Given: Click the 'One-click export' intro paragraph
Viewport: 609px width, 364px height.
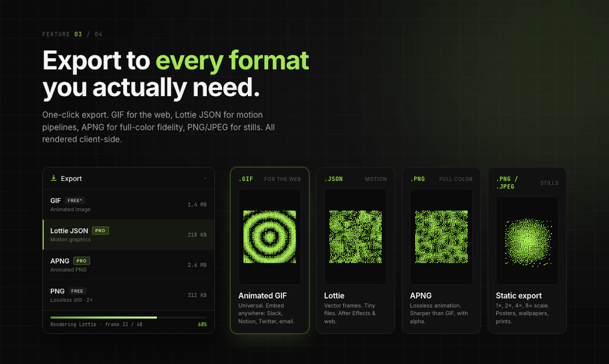Looking at the screenshot, I should click(158, 127).
